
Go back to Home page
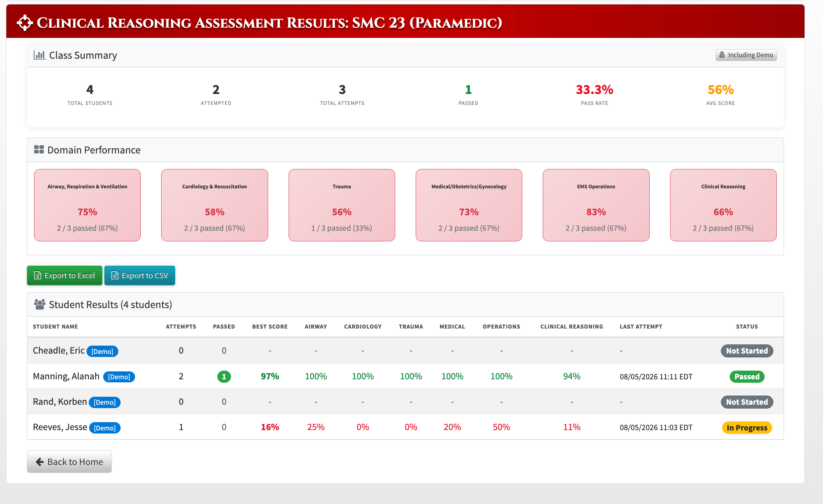click(69, 462)
